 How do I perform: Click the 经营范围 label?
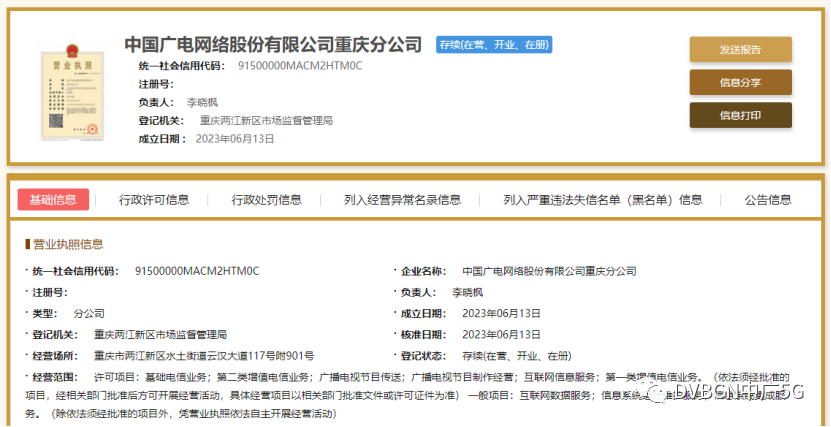[x=55, y=377]
